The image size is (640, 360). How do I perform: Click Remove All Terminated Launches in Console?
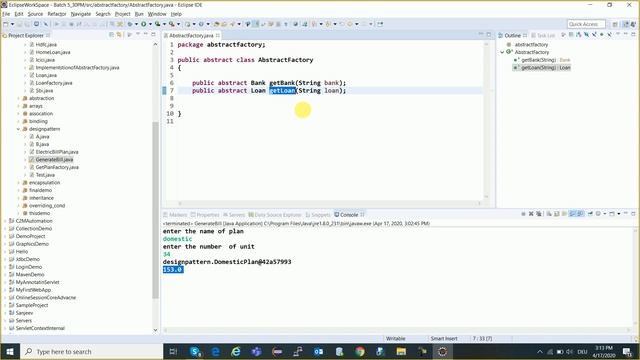pos(539,213)
